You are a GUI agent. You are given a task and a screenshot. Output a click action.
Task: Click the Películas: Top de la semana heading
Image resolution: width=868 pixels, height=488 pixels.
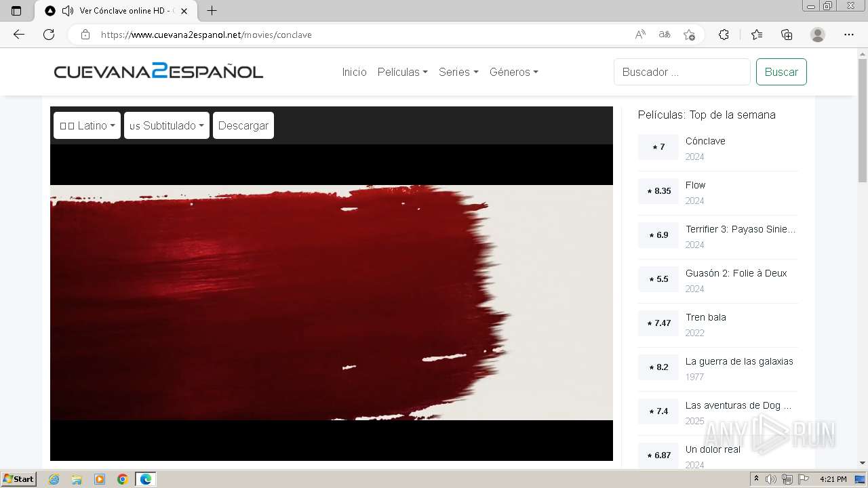707,115
